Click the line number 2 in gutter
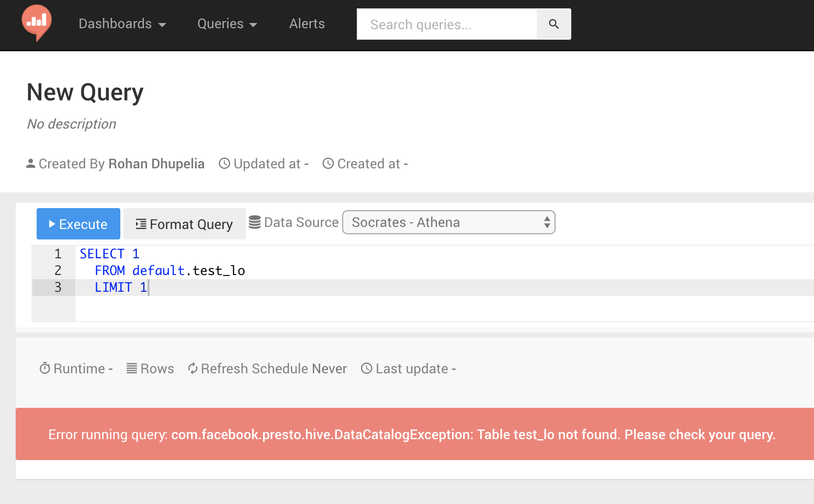 58,270
